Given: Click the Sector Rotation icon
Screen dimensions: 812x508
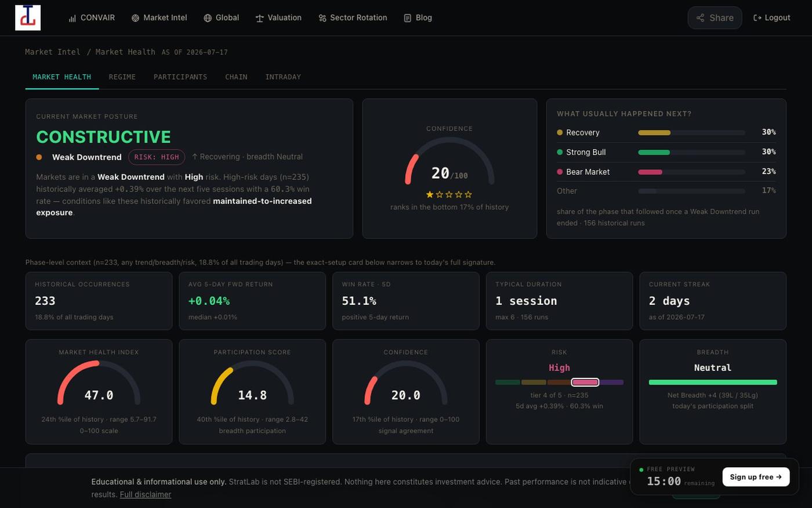Looking at the screenshot, I should click(322, 18).
